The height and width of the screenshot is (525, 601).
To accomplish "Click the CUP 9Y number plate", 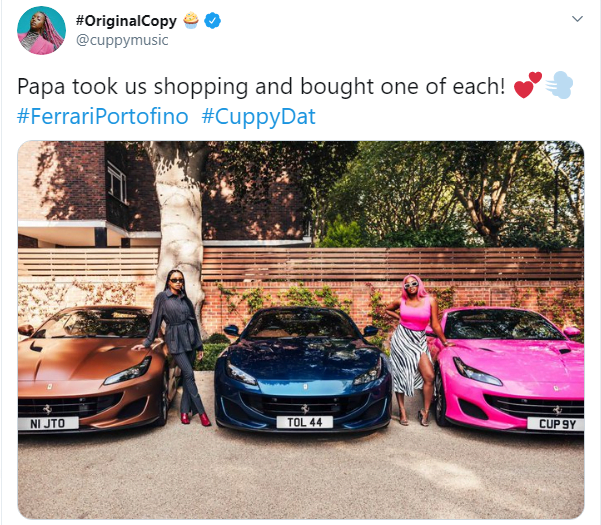I will click(556, 424).
